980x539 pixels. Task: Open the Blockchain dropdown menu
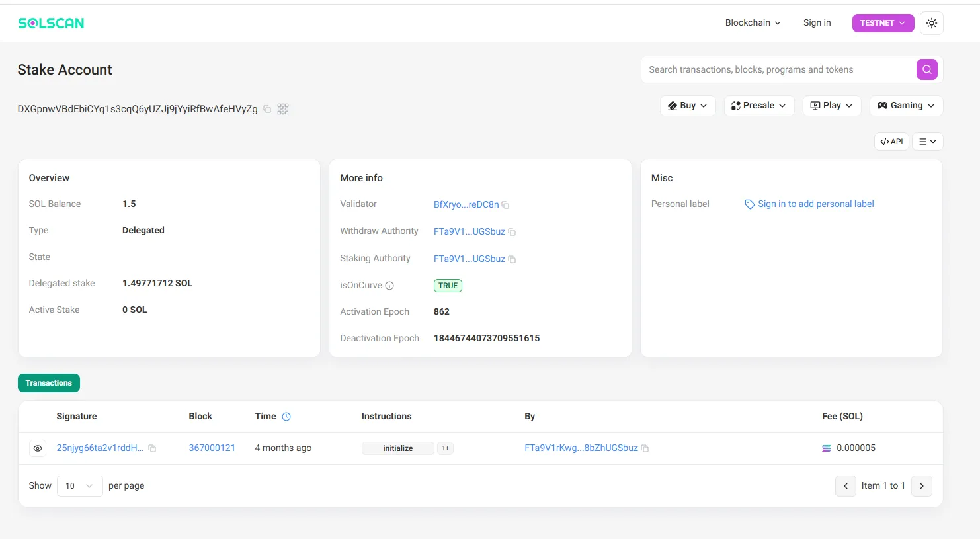(x=753, y=23)
